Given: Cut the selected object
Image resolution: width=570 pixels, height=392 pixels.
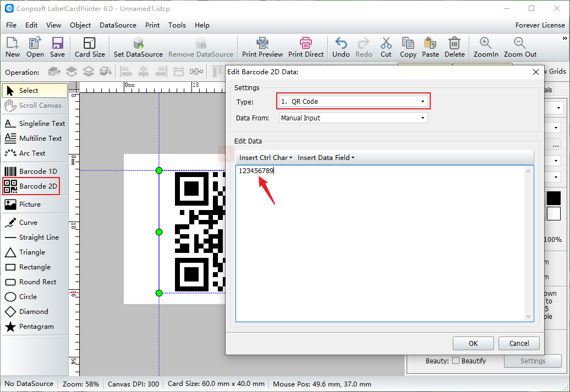Looking at the screenshot, I should 386,47.
